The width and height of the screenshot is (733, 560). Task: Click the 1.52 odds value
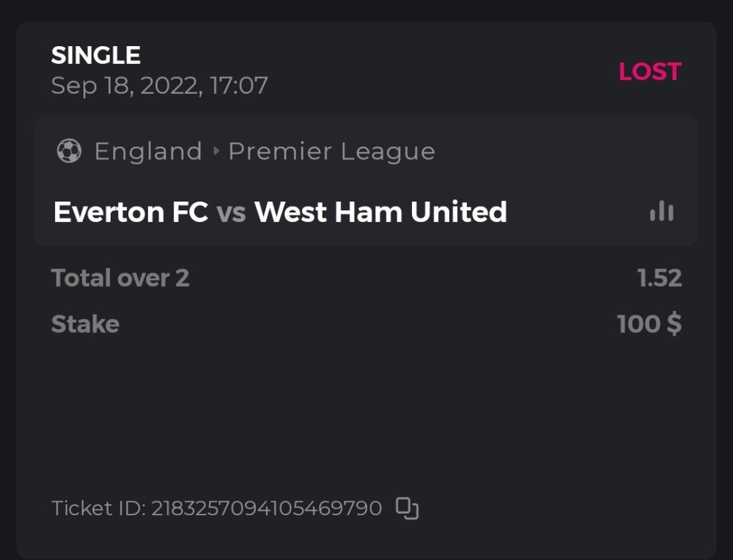(660, 279)
